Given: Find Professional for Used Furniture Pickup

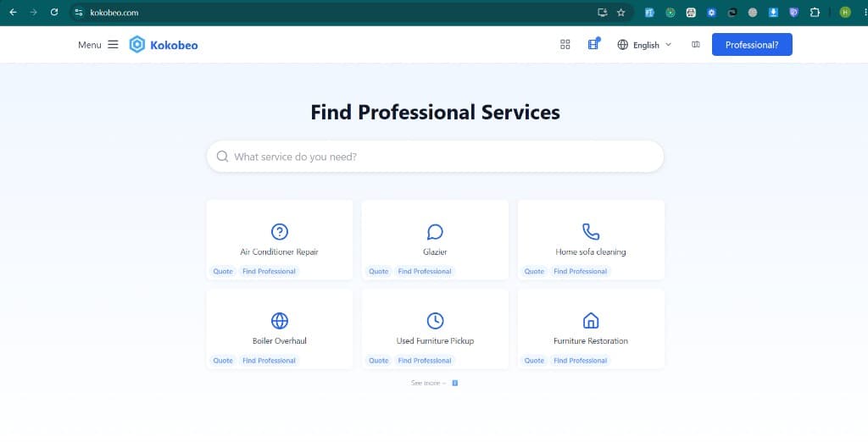Looking at the screenshot, I should (425, 361).
